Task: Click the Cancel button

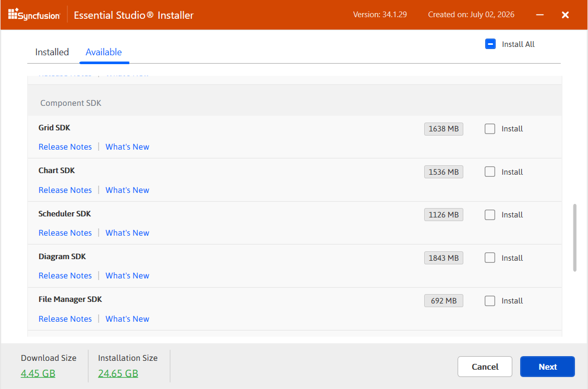Action: pos(485,367)
